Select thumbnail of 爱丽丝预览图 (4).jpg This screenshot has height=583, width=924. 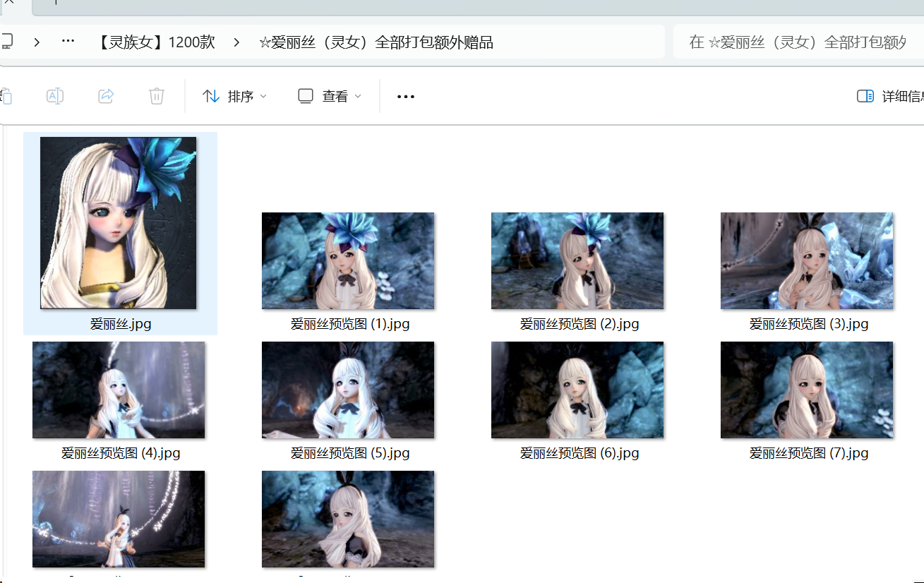pos(119,390)
